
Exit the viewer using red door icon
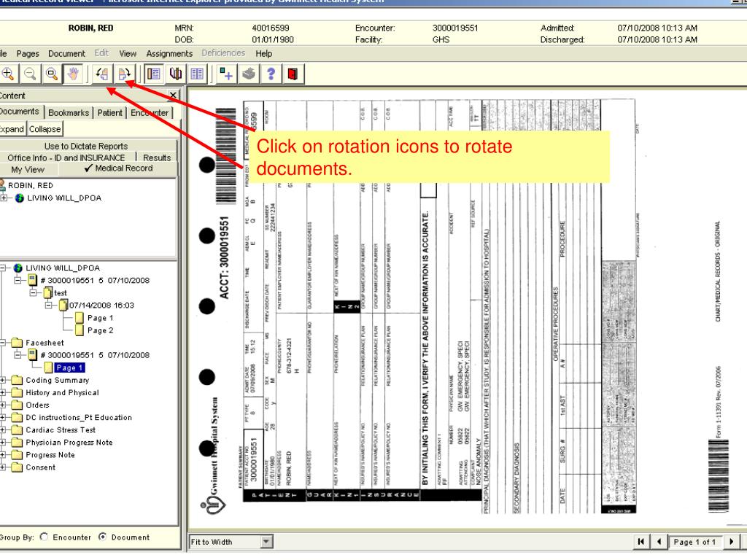(x=293, y=74)
